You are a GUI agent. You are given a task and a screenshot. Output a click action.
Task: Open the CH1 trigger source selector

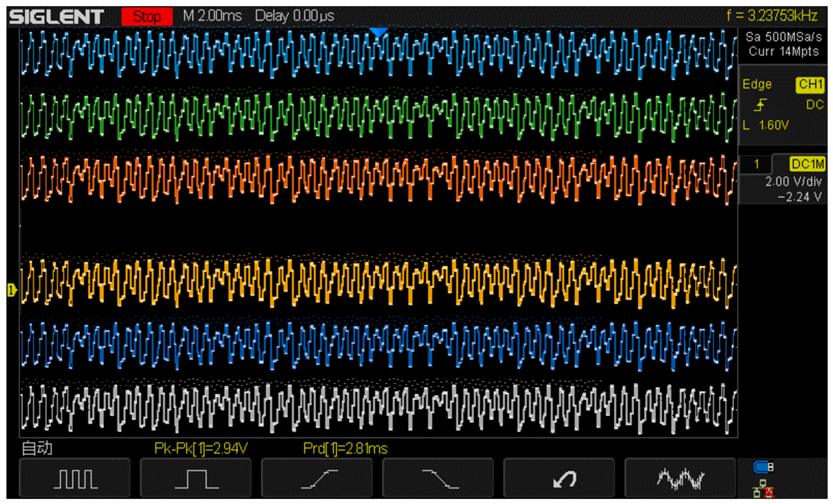(810, 84)
